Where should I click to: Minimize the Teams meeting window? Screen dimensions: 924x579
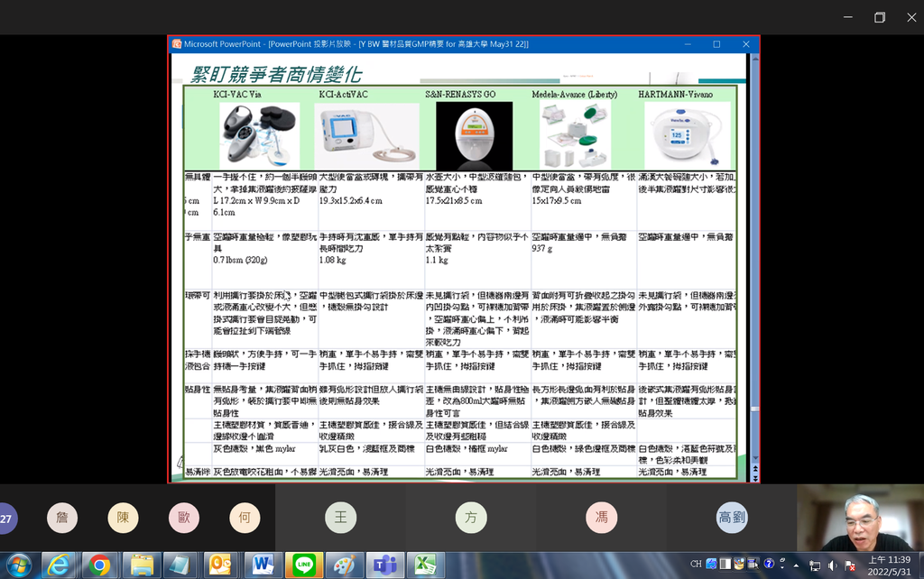tap(847, 17)
